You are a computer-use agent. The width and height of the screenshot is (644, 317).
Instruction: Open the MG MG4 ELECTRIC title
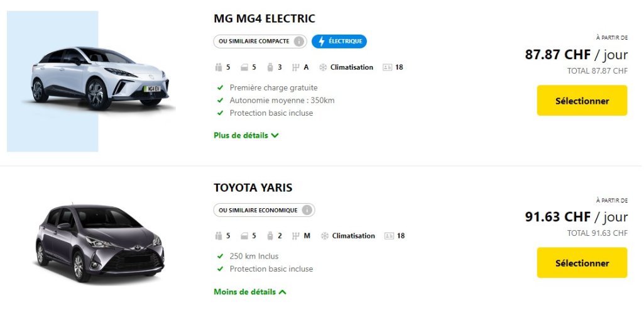click(x=264, y=18)
